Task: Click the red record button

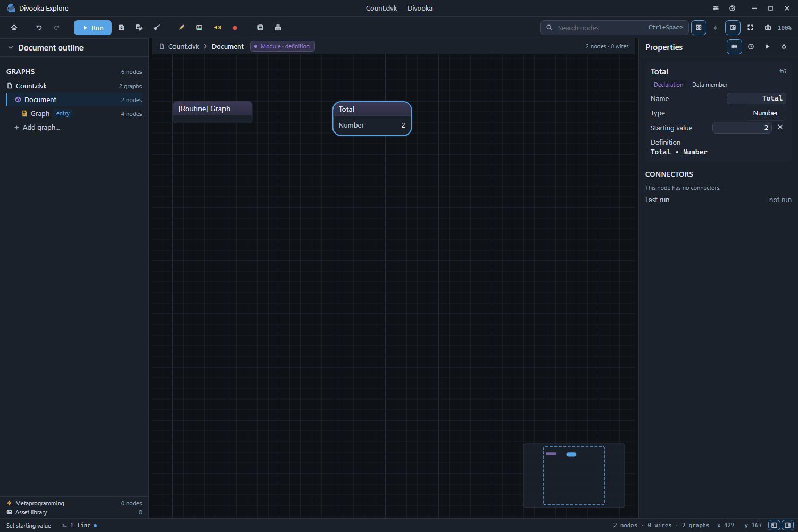Action: (235, 28)
